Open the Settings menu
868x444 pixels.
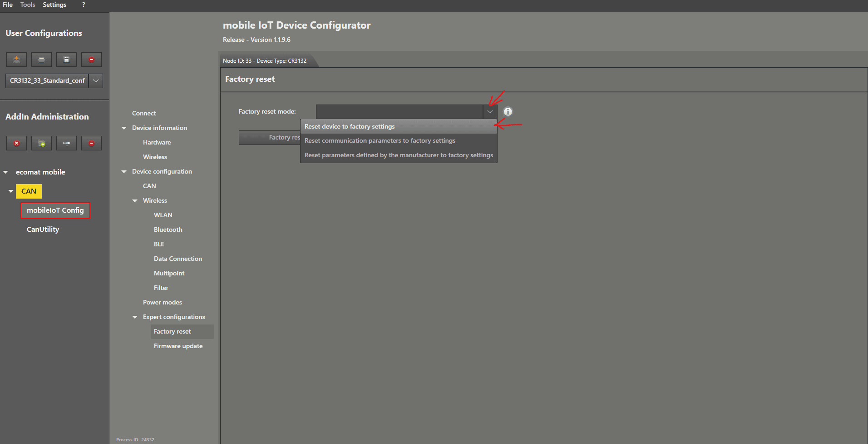coord(54,5)
